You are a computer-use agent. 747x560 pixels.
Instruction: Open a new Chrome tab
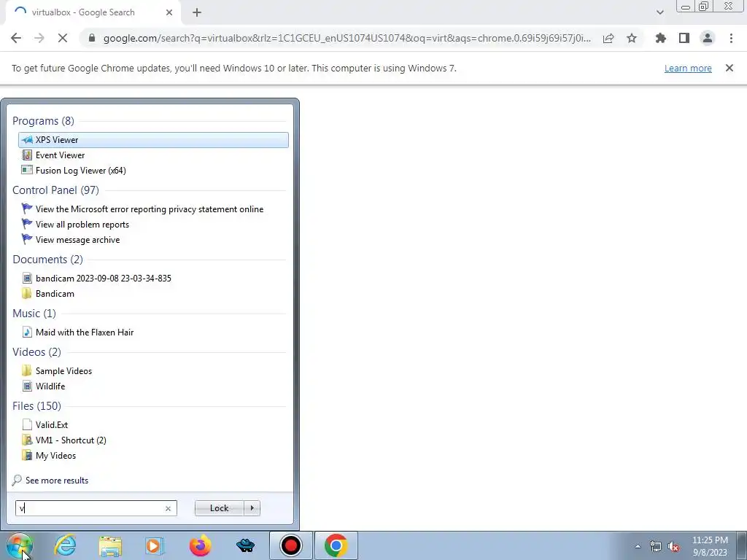197,12
